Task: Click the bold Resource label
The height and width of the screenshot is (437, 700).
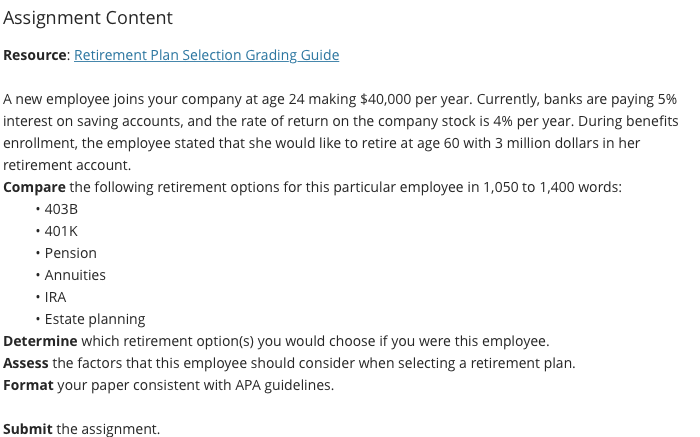Action: coord(35,55)
